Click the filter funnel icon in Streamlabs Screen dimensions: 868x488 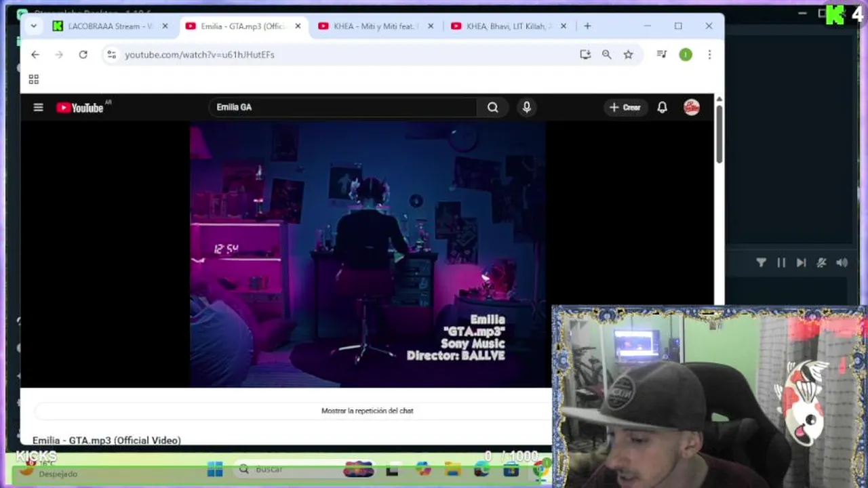[x=761, y=263]
